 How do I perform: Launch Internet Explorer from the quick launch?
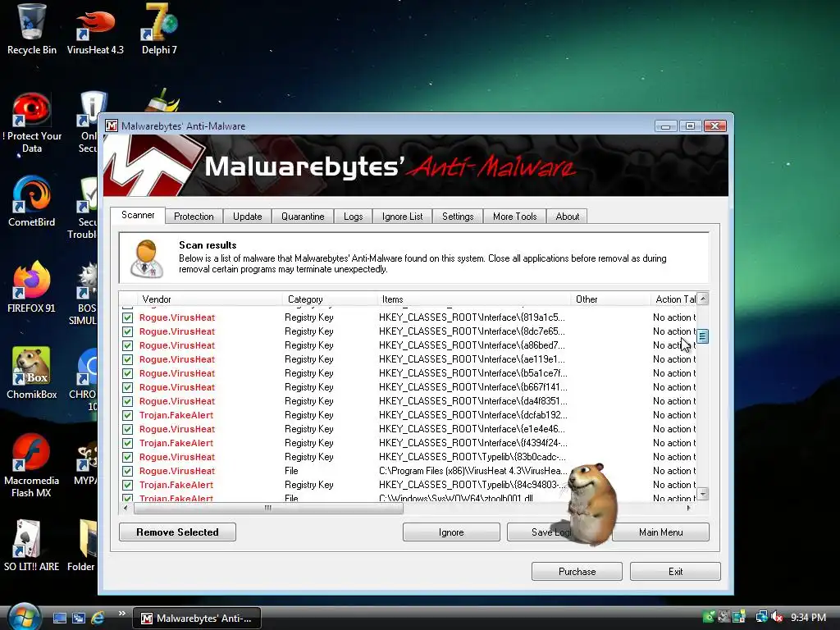tap(98, 619)
